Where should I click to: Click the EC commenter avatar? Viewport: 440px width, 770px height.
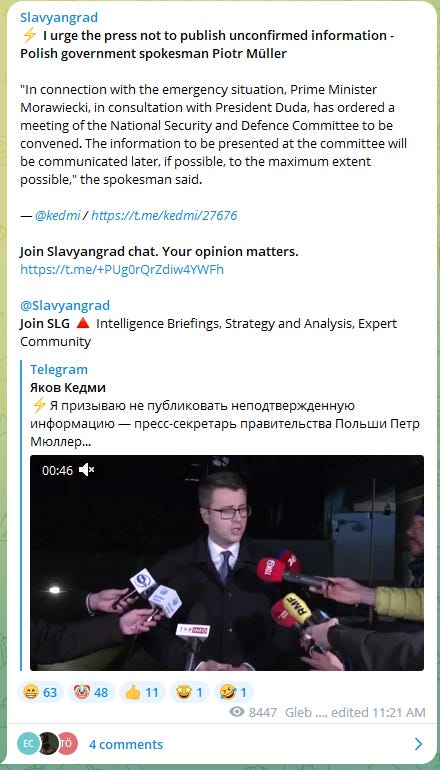28,743
